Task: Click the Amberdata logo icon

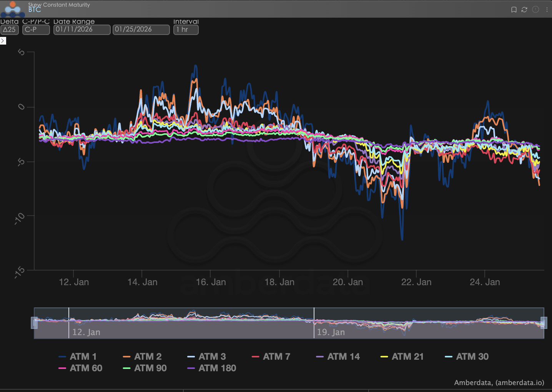Action: point(13,9)
